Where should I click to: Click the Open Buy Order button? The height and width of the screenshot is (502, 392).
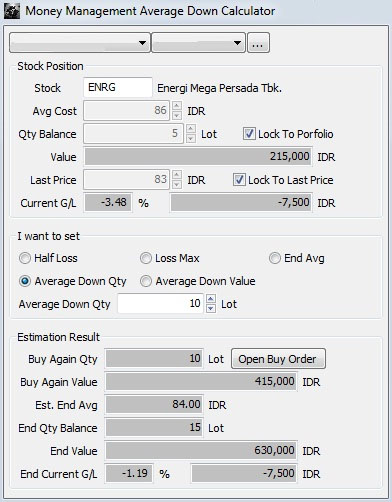pyautogui.click(x=278, y=359)
